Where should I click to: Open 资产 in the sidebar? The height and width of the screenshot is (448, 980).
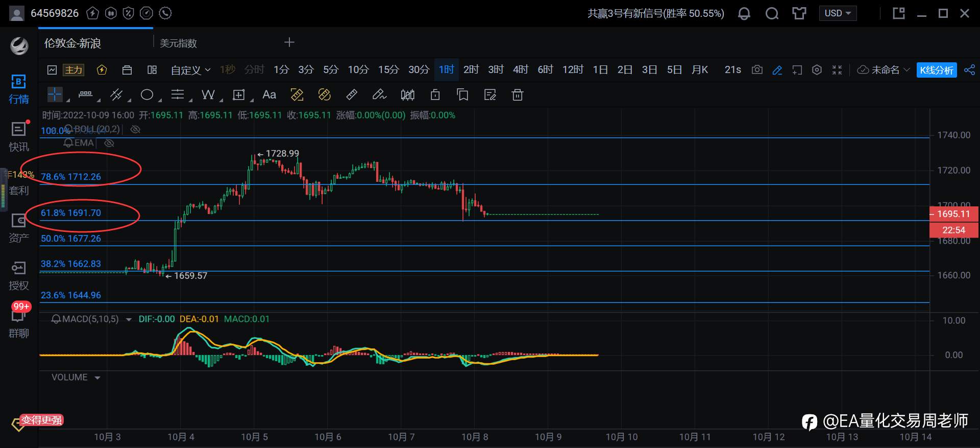(19, 228)
